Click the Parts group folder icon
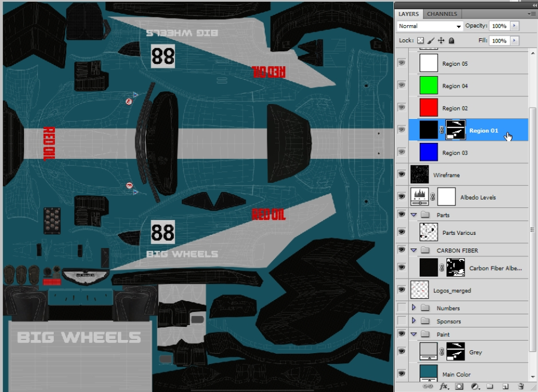The height and width of the screenshot is (392, 538). [425, 215]
